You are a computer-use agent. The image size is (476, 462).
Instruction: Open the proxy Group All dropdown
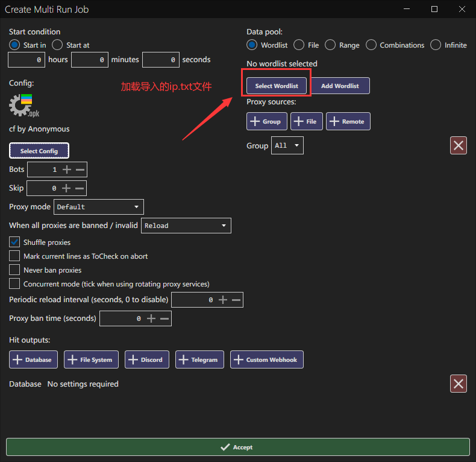tap(287, 145)
